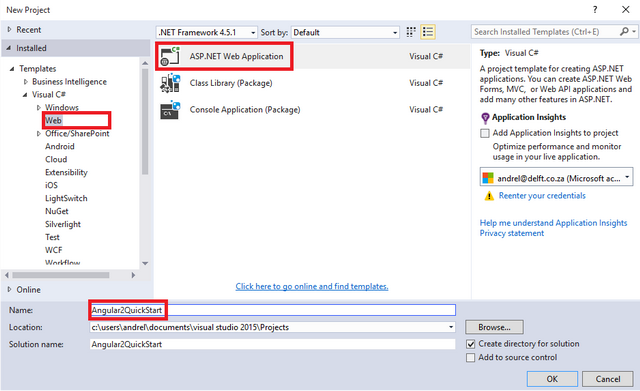Click the Solution name input field

coord(272,344)
